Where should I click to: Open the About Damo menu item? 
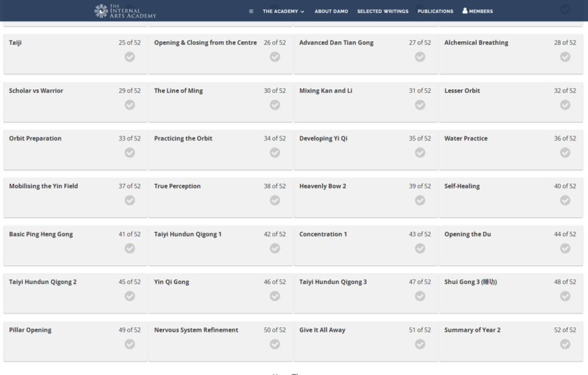(331, 11)
